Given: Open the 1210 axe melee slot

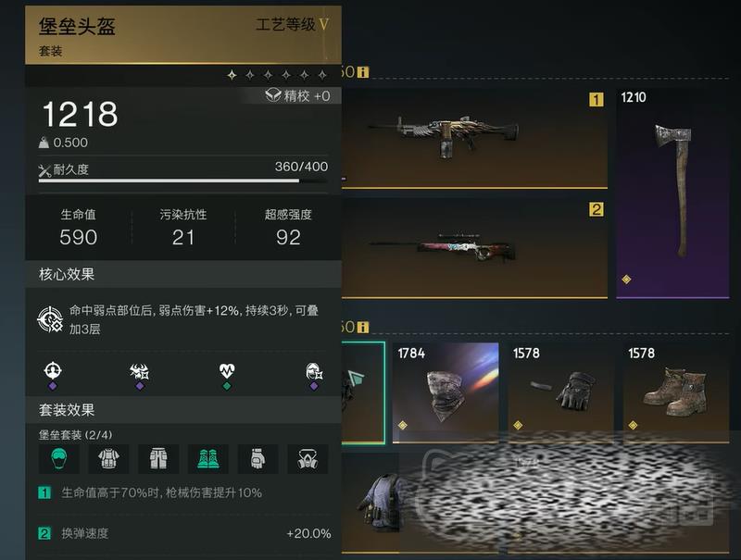Looking at the screenshot, I should (x=672, y=193).
